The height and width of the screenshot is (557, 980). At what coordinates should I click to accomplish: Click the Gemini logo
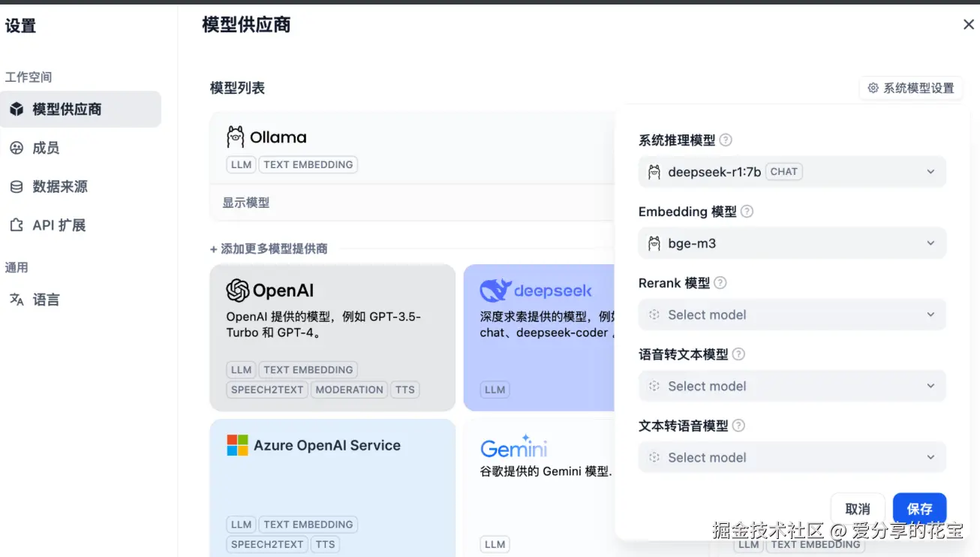514,447
